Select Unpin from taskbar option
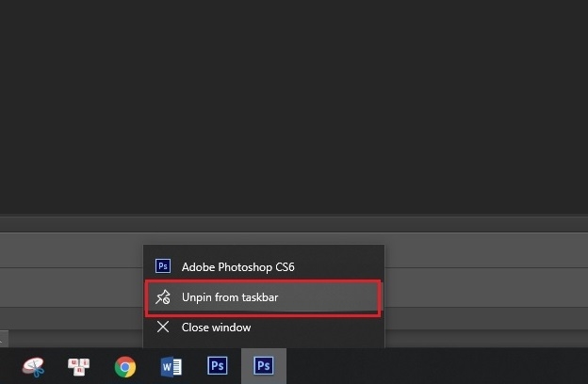Screen dimensions: 588x384 point(264,297)
